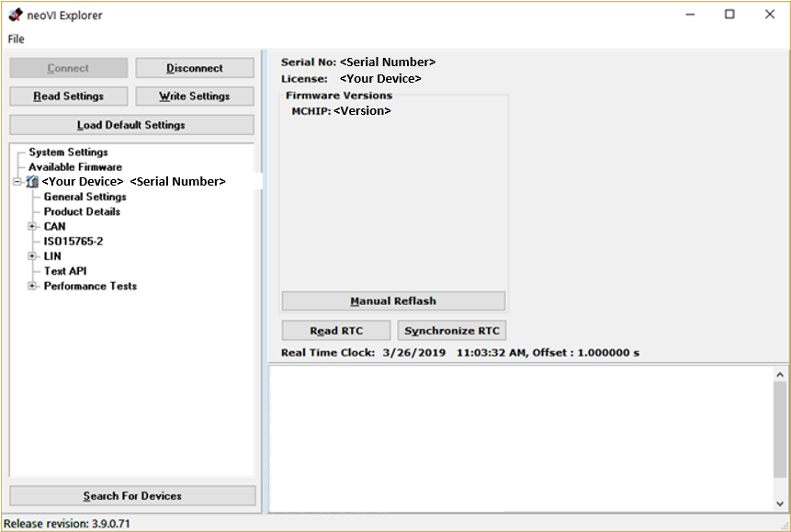Screen dimensions: 791x532
Task: Select Performance Tests tree item
Action: [90, 286]
